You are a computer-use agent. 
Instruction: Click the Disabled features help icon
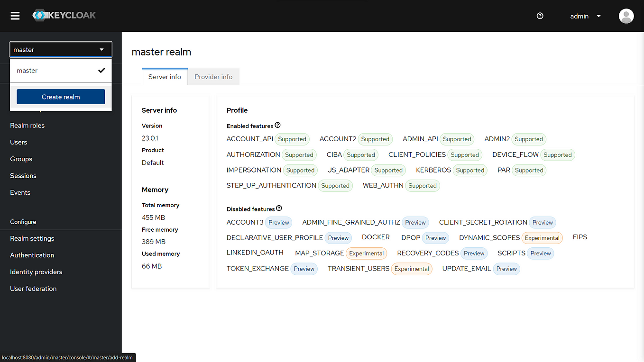279,208
